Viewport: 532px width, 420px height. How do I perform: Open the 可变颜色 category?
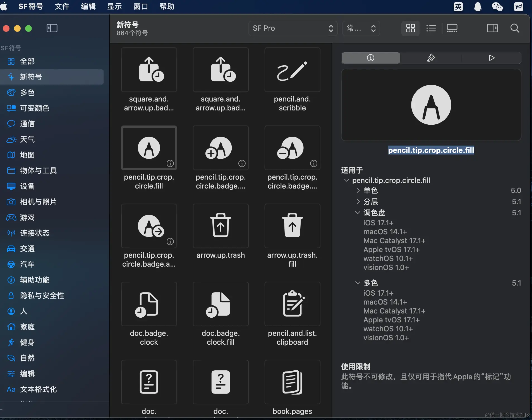tap(52, 108)
